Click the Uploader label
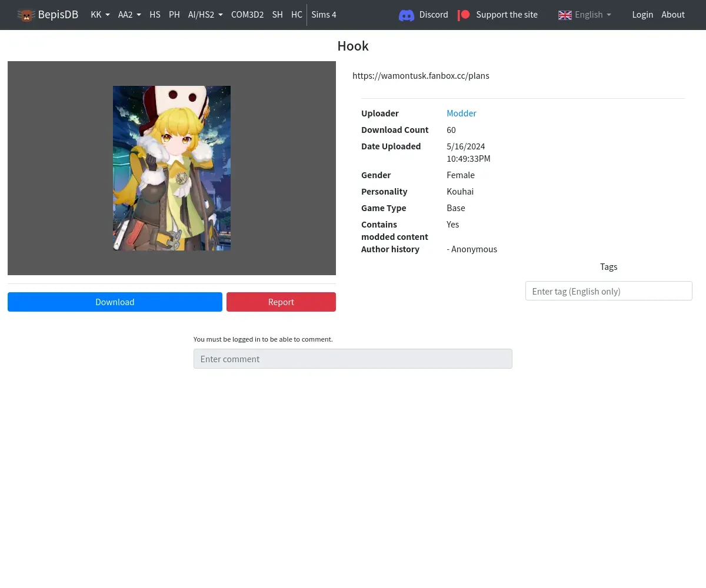This screenshot has height=588, width=706. (x=380, y=113)
